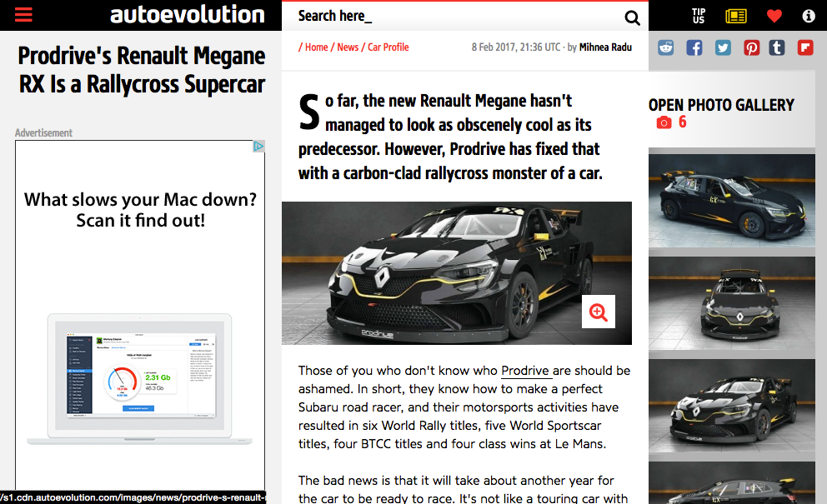The image size is (827, 504).
Task: Open the TIP US icon
Action: pyautogui.click(x=699, y=16)
